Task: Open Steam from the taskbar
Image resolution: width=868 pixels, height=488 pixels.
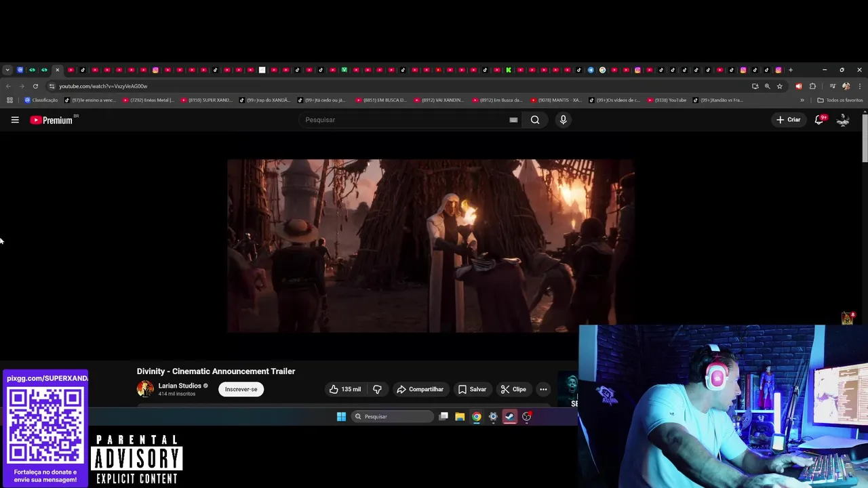Action: click(510, 417)
